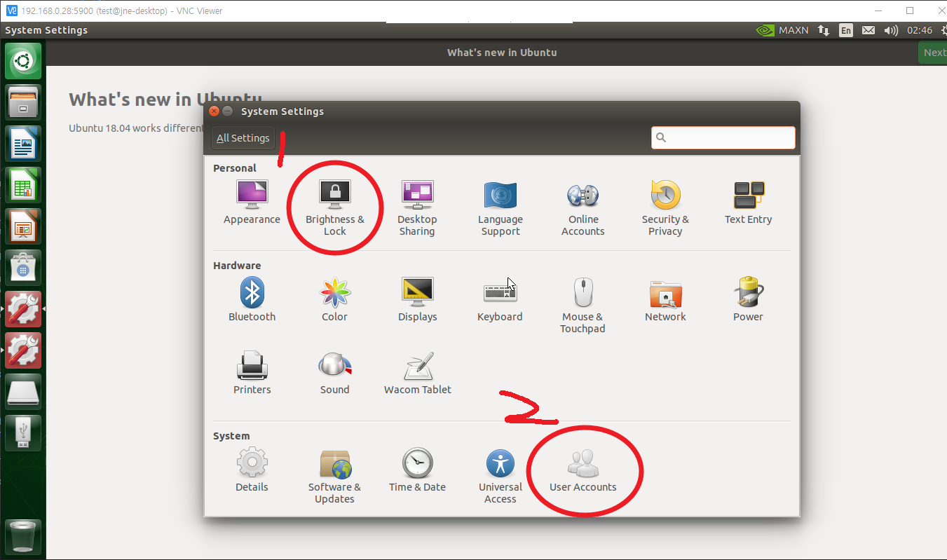
Task: Open Text Entry settings
Action: point(749,203)
